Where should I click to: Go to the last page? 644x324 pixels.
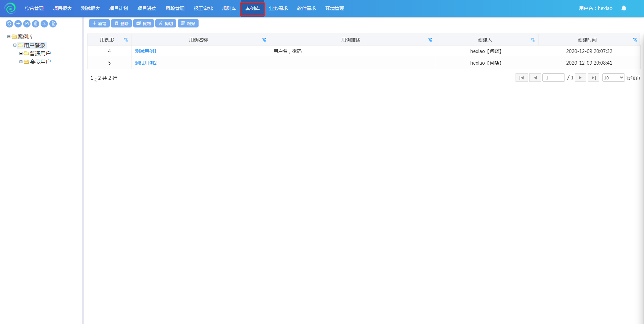coord(593,78)
